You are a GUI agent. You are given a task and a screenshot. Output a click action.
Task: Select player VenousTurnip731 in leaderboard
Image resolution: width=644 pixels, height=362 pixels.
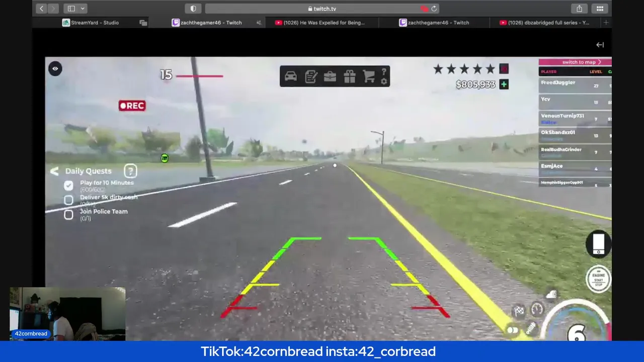coord(575,118)
